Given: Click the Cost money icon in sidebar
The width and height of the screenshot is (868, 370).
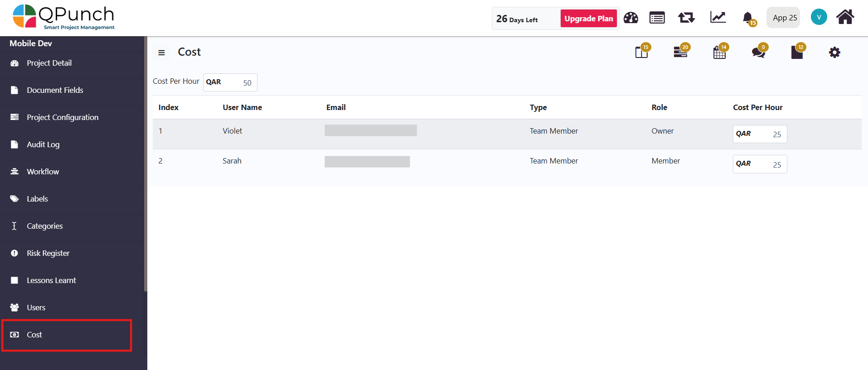Looking at the screenshot, I should tap(15, 335).
